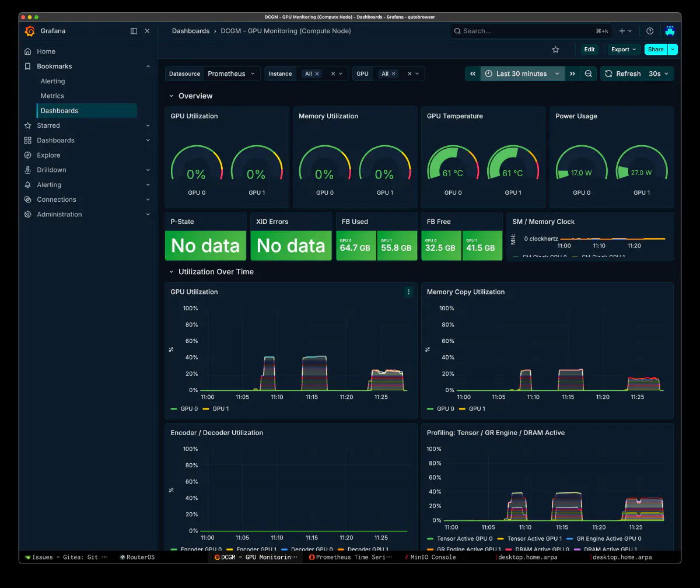Click the Home link in the sidebar
This screenshot has height=588, width=700.
tap(46, 51)
